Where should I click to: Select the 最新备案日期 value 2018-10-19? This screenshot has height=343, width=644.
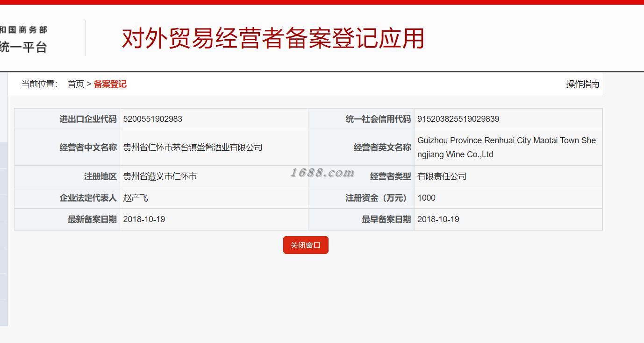(144, 219)
